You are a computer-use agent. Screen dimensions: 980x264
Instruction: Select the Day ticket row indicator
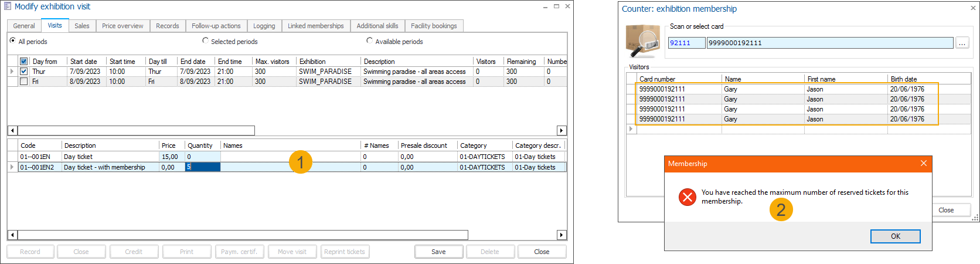(12, 157)
